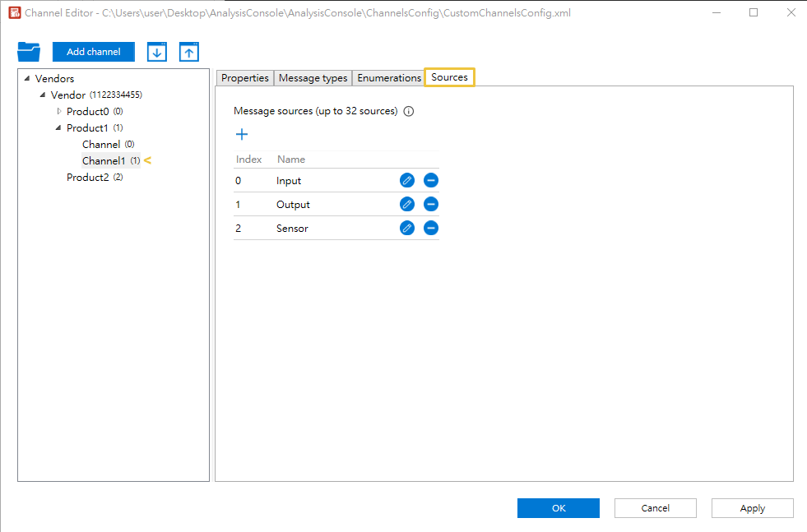The width and height of the screenshot is (807, 532).
Task: Click the import channels down-arrow icon
Action: pos(157,52)
